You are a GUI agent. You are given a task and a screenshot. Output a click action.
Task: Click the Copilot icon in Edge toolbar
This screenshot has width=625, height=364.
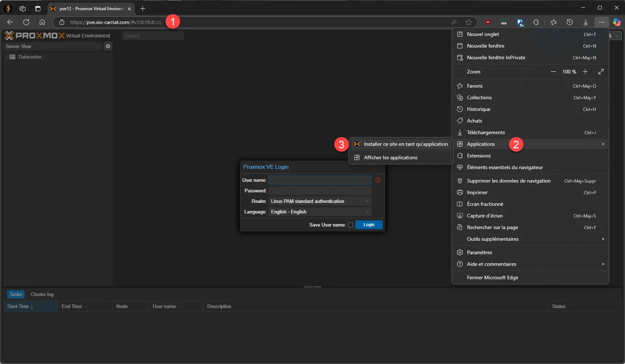coord(617,22)
